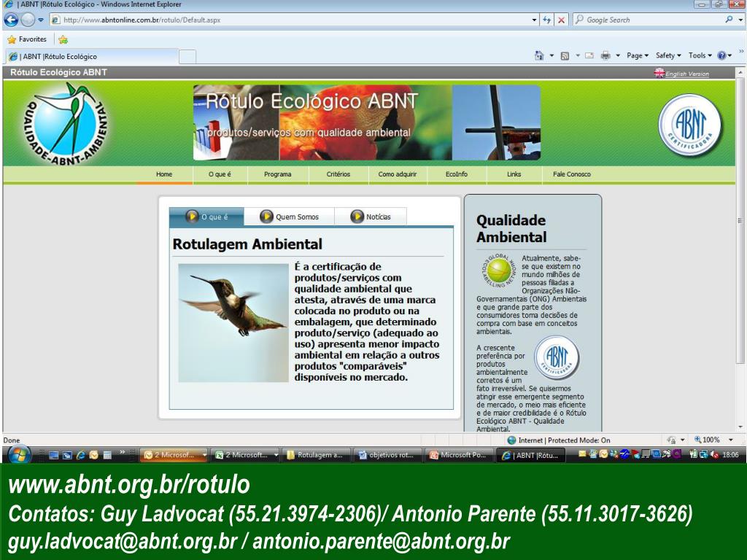Open recent pages dropdown next to Forward
Viewport: 747px width, 560px height.
pos(41,20)
